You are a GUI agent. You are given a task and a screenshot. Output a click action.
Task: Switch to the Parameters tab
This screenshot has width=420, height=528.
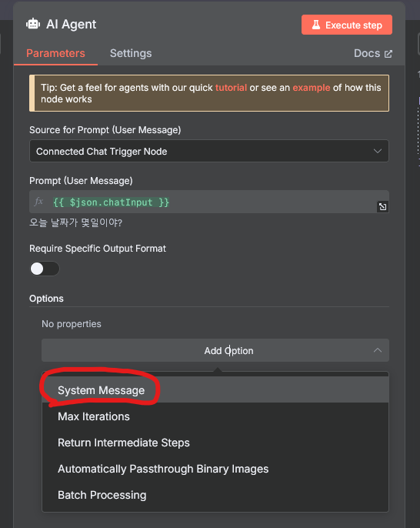[x=55, y=53]
